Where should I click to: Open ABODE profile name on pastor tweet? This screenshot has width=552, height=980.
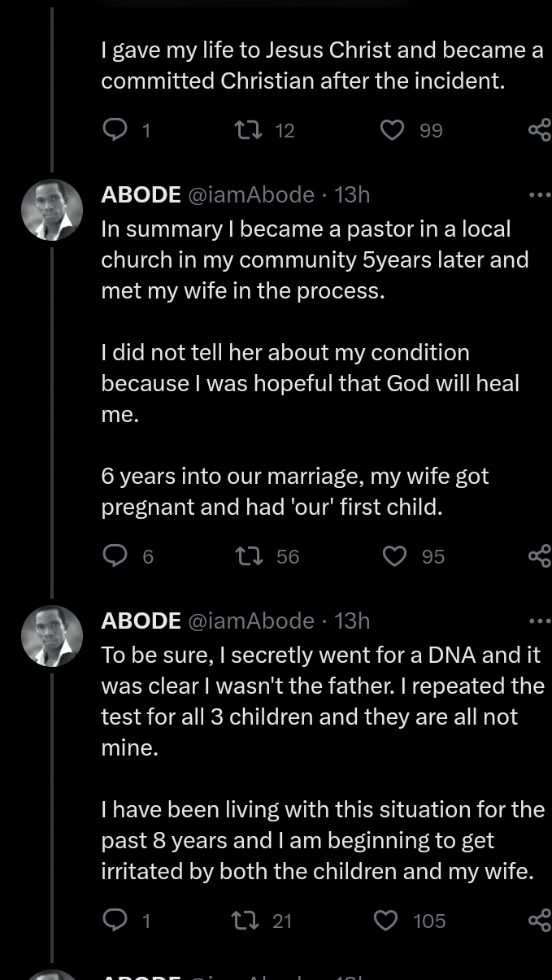pos(141,194)
